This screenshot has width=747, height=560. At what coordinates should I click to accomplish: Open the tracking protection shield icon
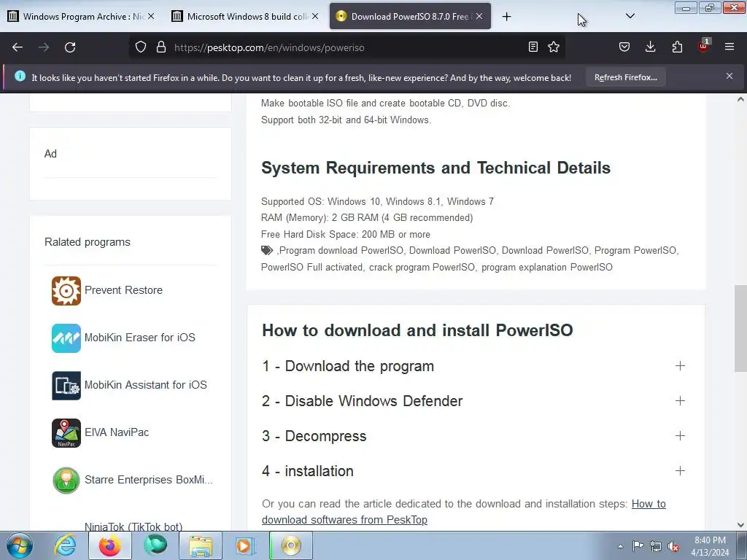(x=141, y=47)
